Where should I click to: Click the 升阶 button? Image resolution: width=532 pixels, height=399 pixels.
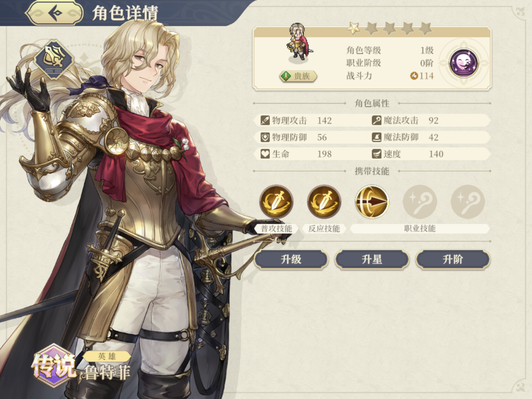453,260
